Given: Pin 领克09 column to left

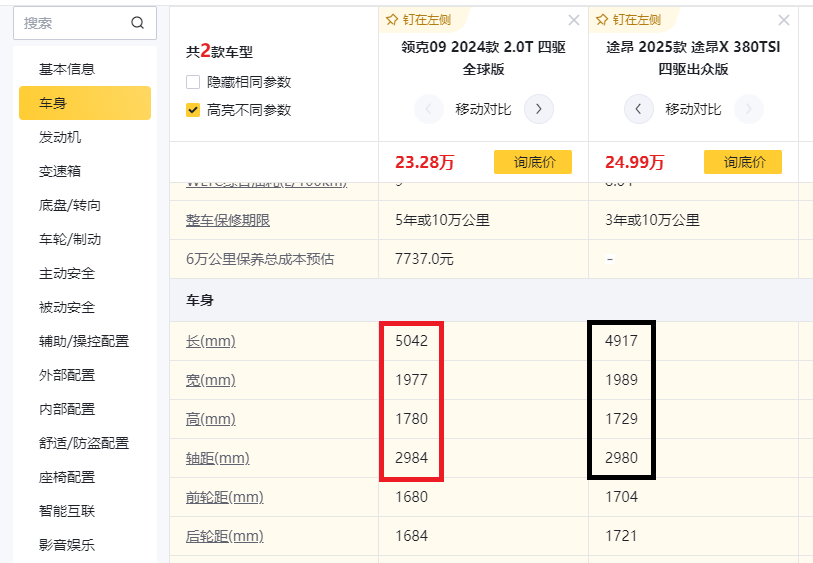Looking at the screenshot, I should tap(418, 20).
